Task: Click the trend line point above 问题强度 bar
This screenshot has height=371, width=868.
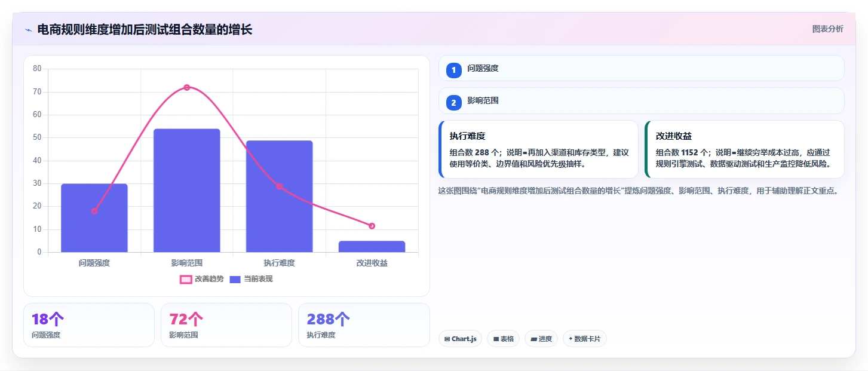Action: (x=94, y=211)
